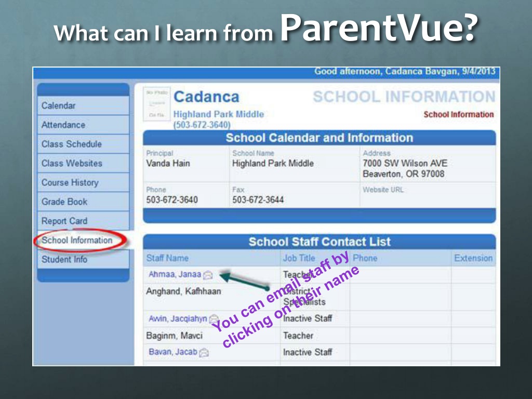Image resolution: width=532 pixels, height=399 pixels.
Task: Click Teacher job title for Baginm, Mavci
Action: point(298,336)
